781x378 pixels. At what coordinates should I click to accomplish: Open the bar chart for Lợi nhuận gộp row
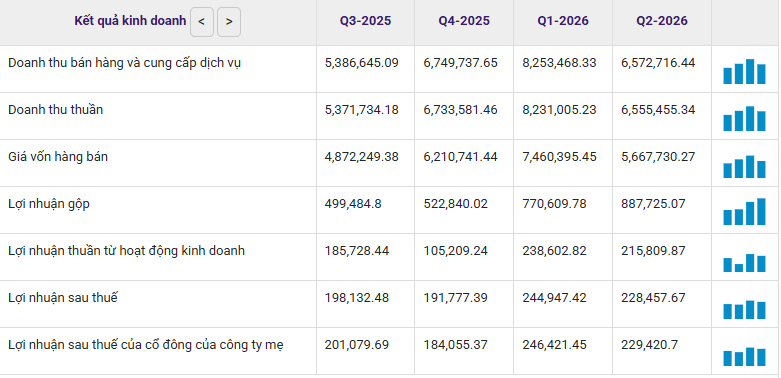(x=744, y=211)
